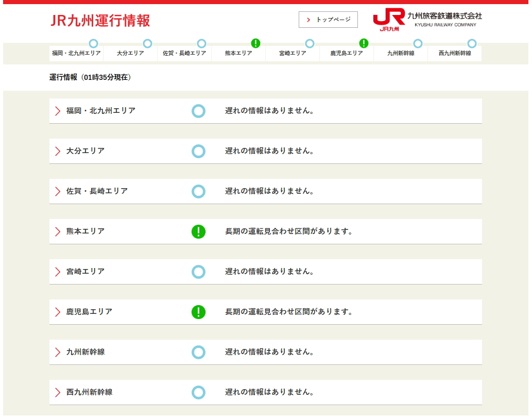This screenshot has height=418, width=532.
Task: Switch to the 九州新幹線 tab
Action: click(401, 53)
